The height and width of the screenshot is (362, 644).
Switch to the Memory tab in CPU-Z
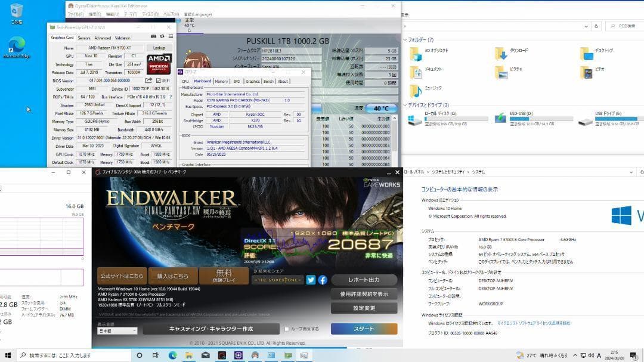[x=221, y=81]
